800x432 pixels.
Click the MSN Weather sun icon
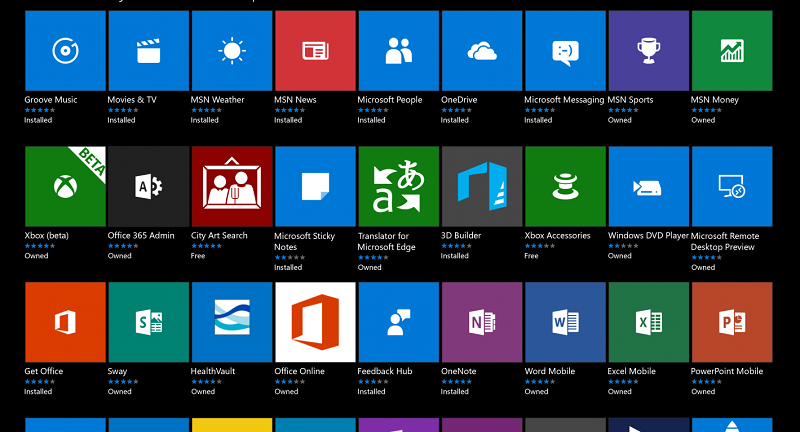pos(231,51)
